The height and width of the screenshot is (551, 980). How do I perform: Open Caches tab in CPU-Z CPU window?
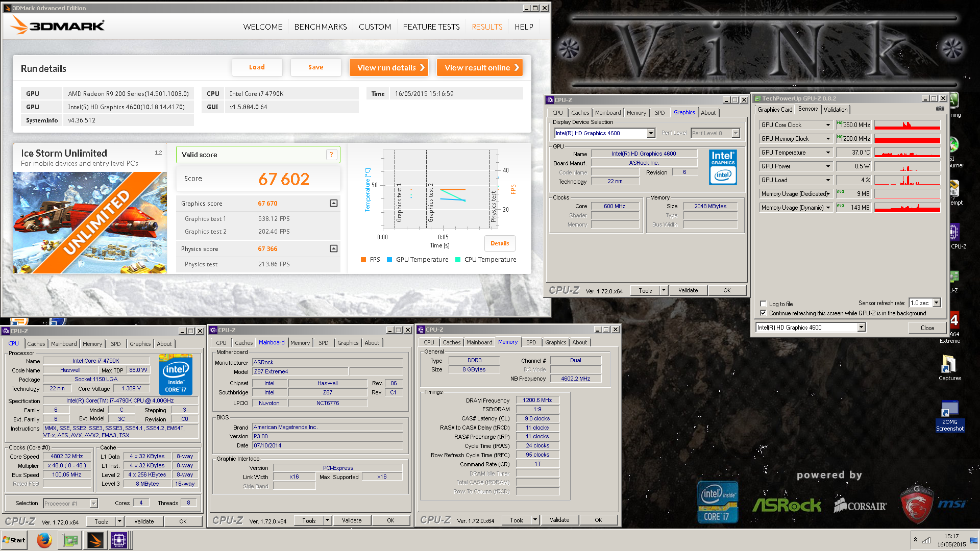point(36,344)
